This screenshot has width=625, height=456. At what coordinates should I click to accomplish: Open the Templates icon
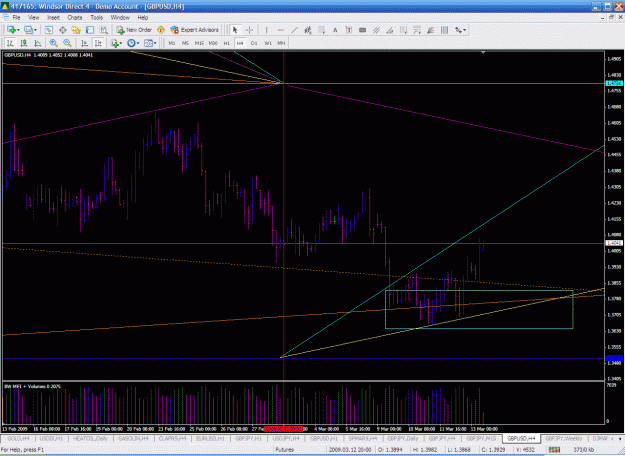[148, 43]
